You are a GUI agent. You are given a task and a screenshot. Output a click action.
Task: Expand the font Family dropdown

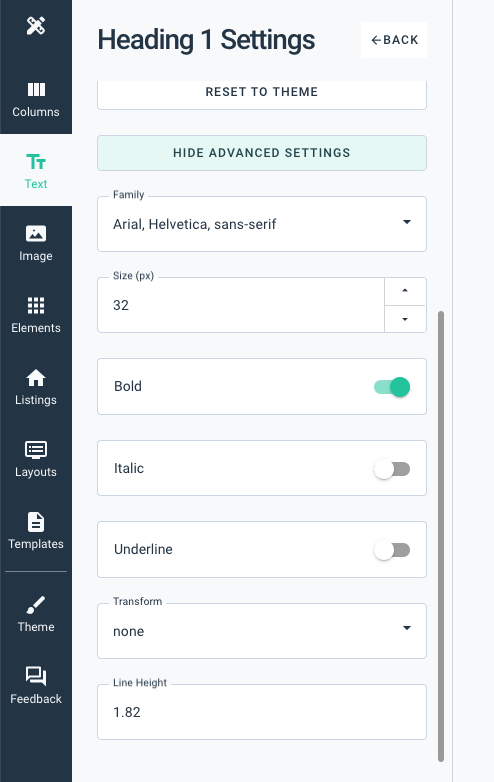click(262, 224)
